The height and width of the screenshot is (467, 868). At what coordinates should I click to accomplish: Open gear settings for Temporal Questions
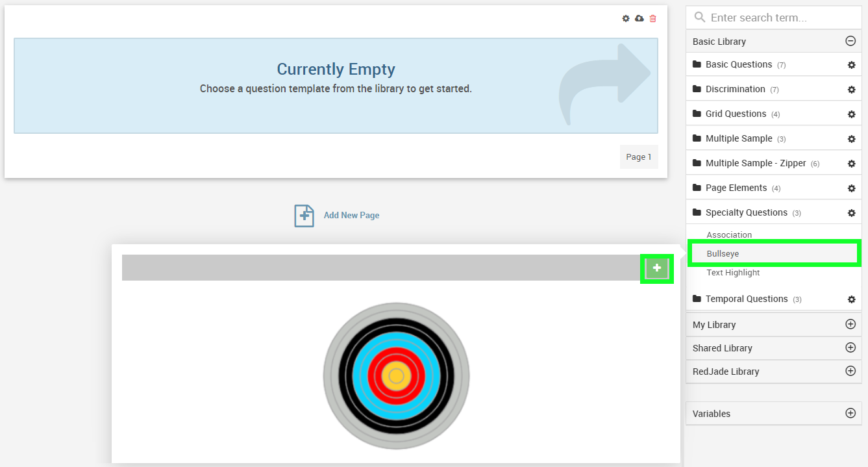(x=852, y=299)
